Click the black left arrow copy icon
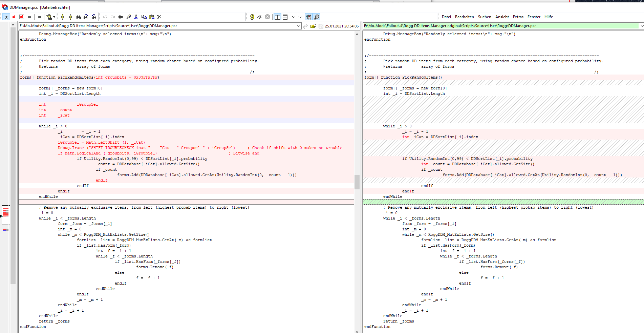644x333 pixels. (121, 17)
